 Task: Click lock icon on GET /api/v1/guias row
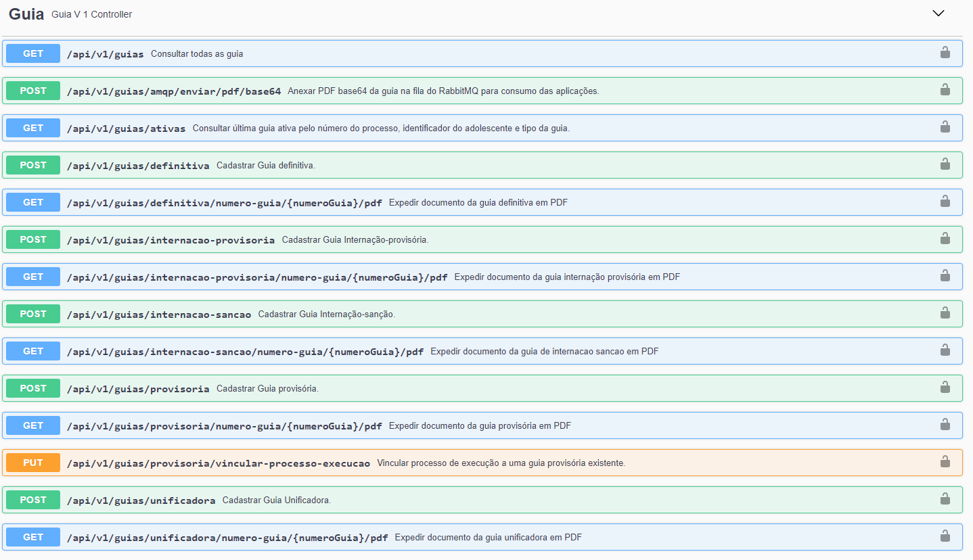pyautogui.click(x=945, y=53)
